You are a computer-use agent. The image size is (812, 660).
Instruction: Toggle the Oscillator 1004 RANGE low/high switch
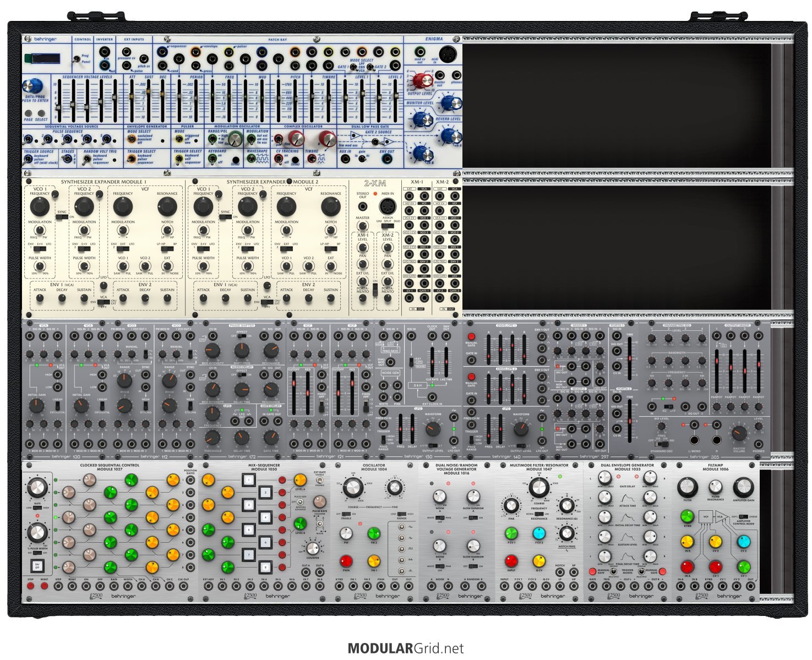coord(401,514)
